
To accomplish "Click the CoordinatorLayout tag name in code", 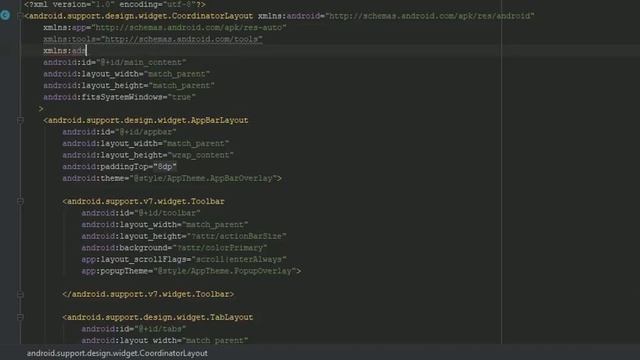I will (x=141, y=16).
